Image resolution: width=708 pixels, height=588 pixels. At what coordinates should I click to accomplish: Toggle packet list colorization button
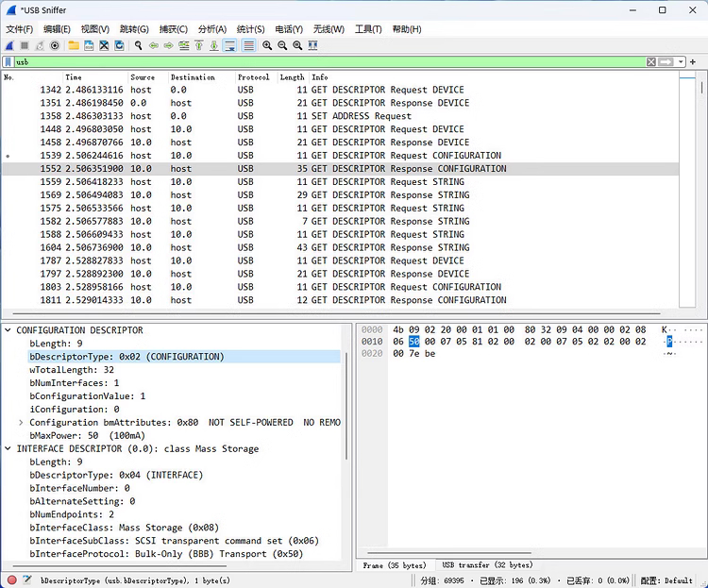click(248, 45)
